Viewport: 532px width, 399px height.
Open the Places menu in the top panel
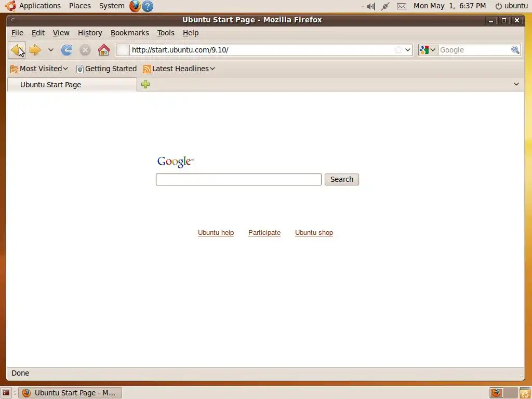coord(79,6)
